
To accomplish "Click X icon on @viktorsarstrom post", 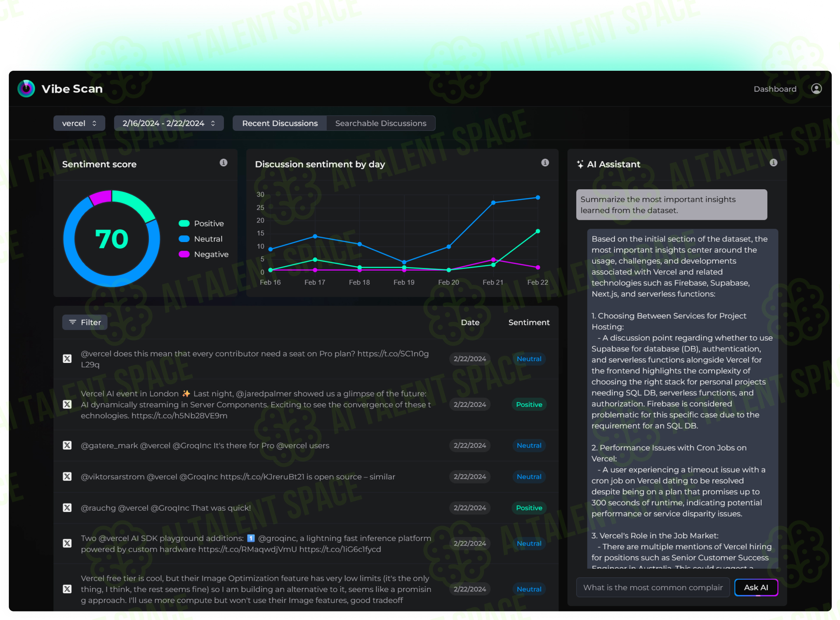I will click(x=67, y=477).
